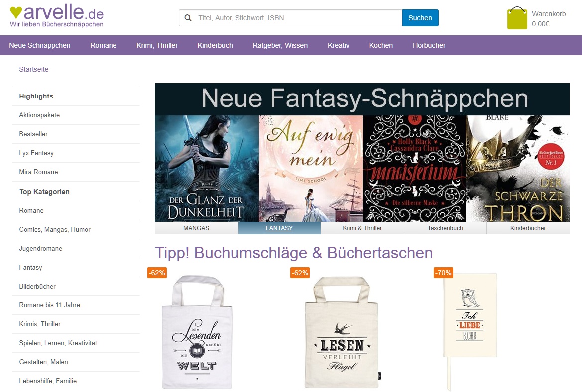
Task: Open the Startseite breadcrumb link
Action: click(34, 69)
